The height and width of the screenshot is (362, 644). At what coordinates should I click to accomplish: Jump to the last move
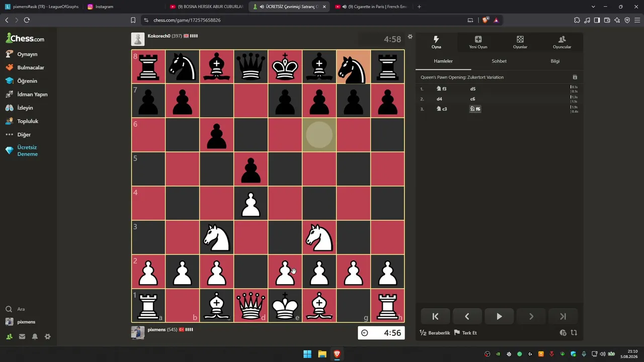coord(563,316)
